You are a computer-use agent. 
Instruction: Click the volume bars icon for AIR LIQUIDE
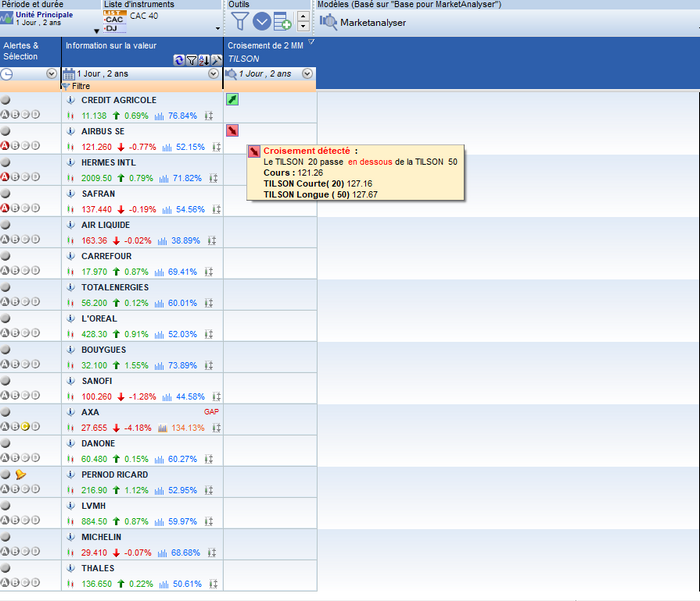pos(162,241)
